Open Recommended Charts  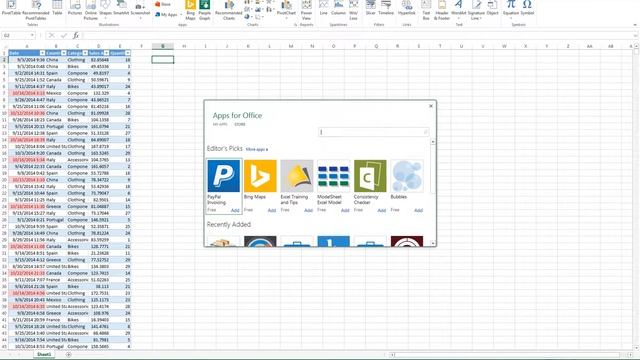(x=229, y=10)
